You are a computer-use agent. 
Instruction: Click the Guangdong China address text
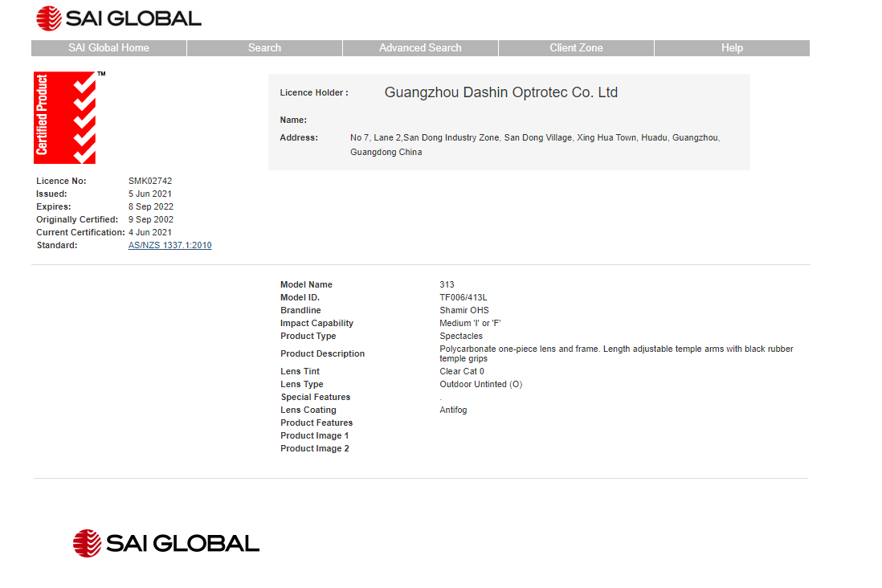coord(386,153)
